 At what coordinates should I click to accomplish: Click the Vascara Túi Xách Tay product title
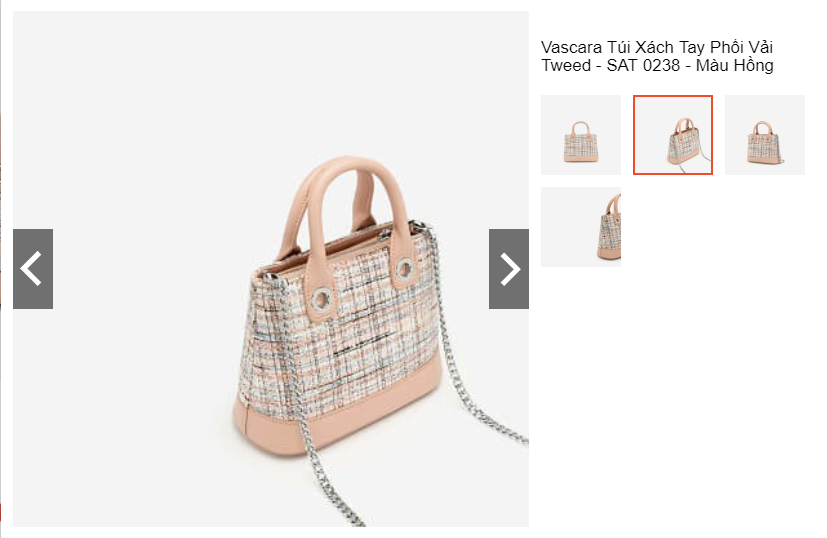657,56
